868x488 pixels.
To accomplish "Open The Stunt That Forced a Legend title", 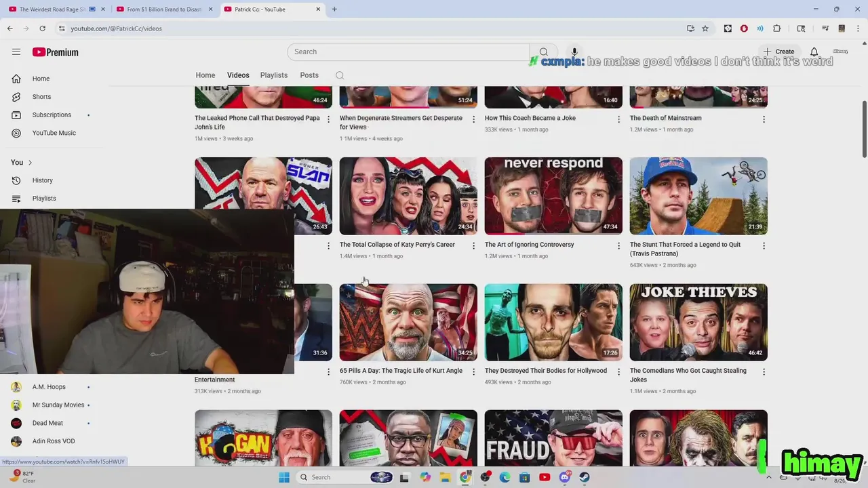I will [x=685, y=249].
